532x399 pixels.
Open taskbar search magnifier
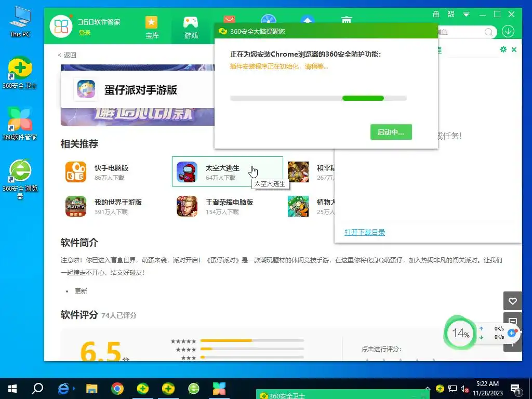[37, 389]
